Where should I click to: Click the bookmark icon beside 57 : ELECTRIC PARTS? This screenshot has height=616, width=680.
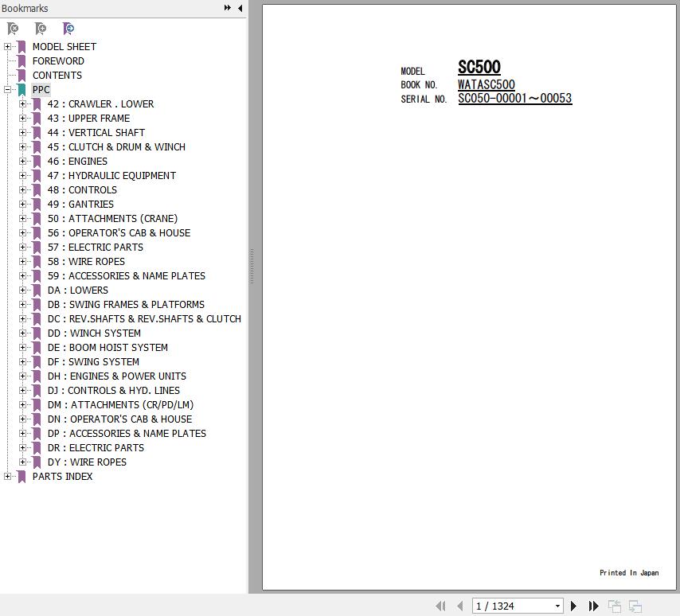pyautogui.click(x=37, y=247)
